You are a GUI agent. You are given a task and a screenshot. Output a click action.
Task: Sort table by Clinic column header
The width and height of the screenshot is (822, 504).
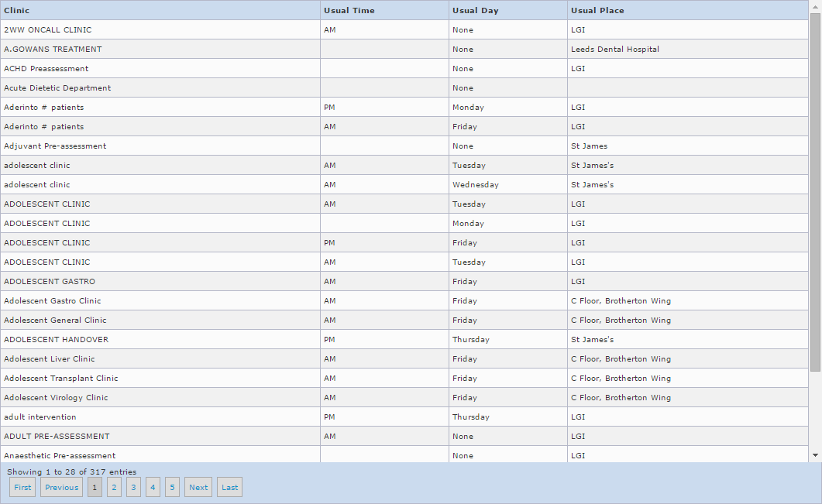pyautogui.click(x=16, y=11)
